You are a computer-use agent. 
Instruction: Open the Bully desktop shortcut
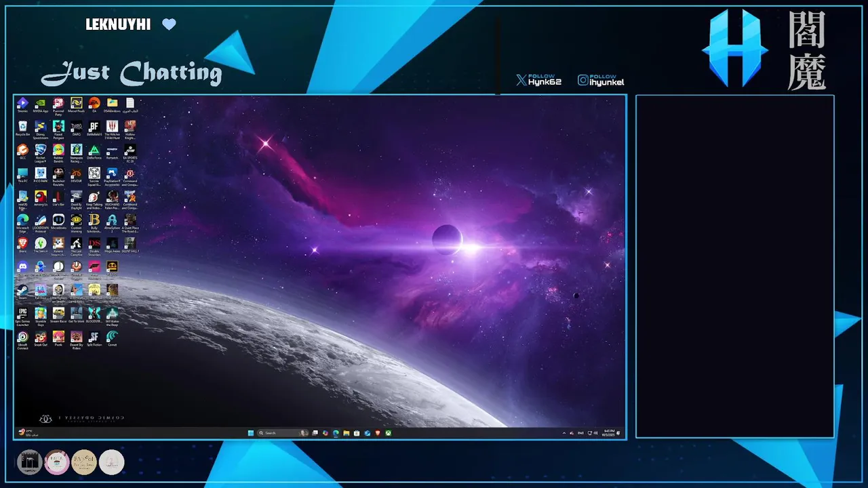click(x=94, y=223)
